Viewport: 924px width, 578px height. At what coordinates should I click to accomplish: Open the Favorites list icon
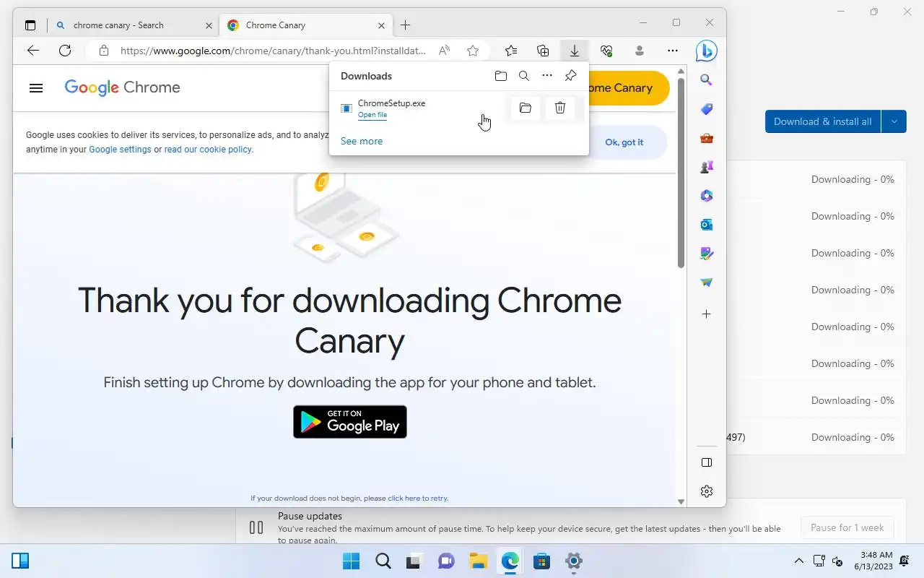(x=511, y=51)
